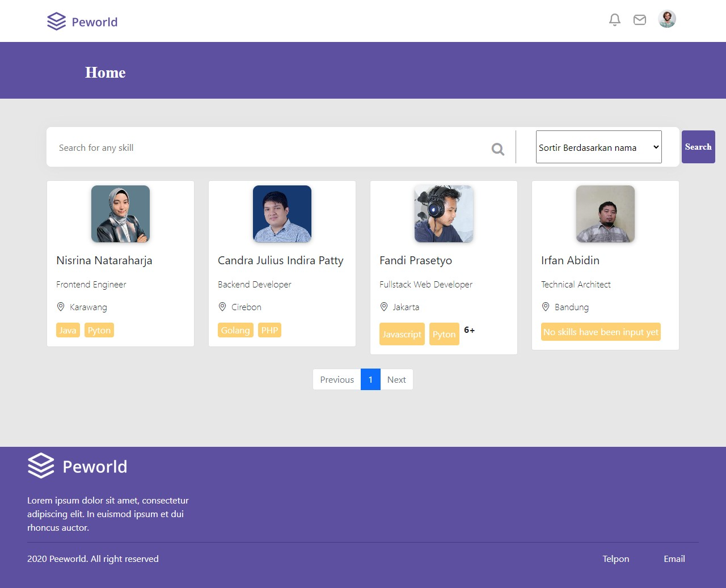Click the Peworld logo in the header
The width and height of the screenshot is (726, 588).
82,21
